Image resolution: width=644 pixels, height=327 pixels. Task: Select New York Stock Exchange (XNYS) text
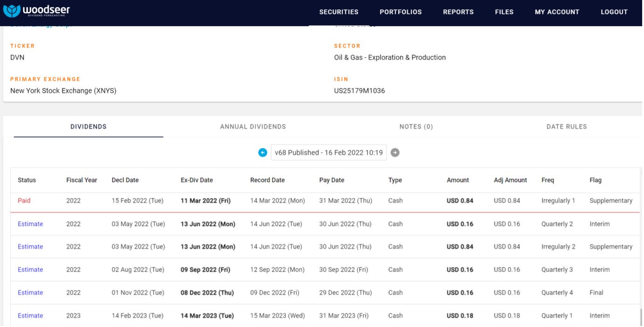pos(63,91)
